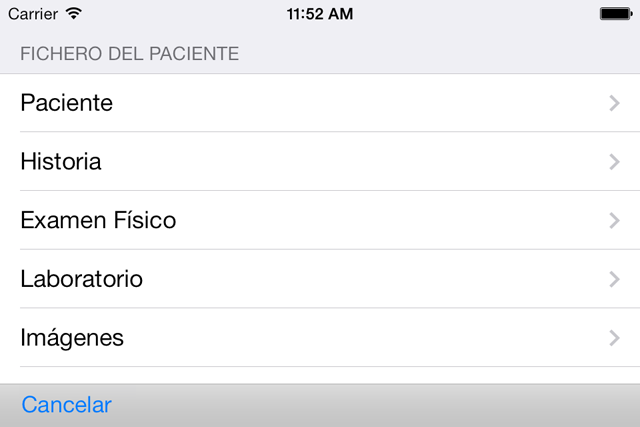Tap the blank row below Imágenes
This screenshot has width=640, height=427.
(x=320, y=375)
